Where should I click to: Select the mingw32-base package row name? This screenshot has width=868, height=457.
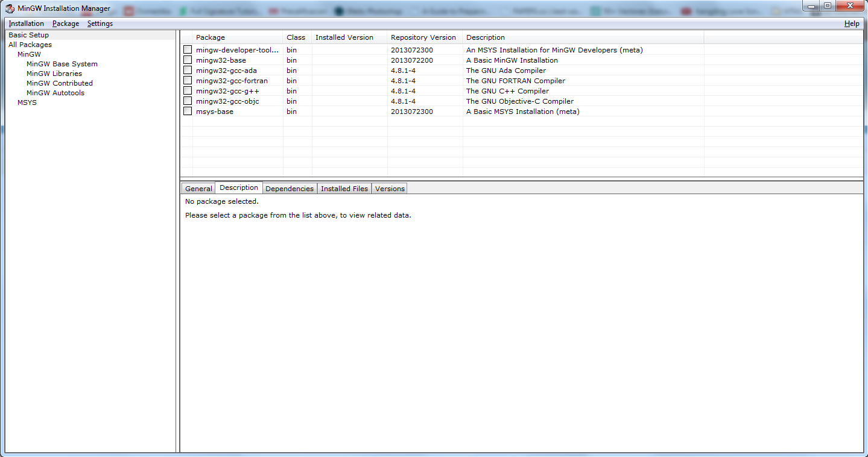coord(221,60)
